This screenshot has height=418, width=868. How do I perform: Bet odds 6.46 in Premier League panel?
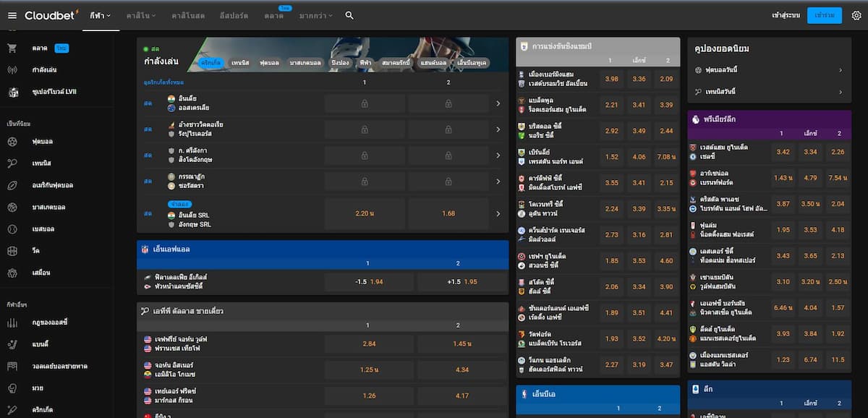coord(783,307)
